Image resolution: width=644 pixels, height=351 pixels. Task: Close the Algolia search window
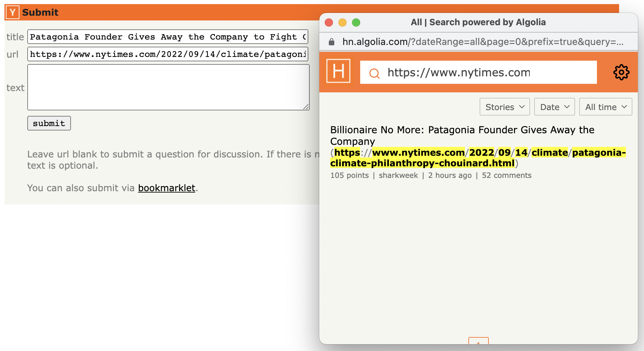(329, 22)
